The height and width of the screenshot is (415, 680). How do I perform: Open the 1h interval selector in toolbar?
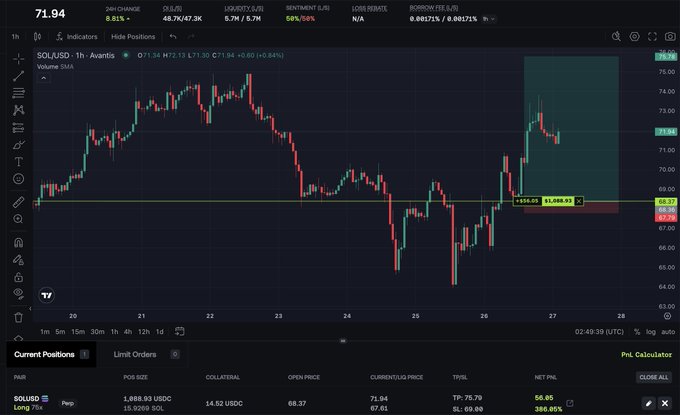(15, 37)
